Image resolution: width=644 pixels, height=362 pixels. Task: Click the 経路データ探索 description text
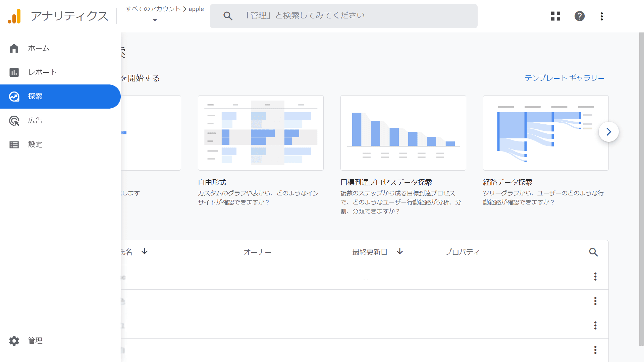pyautogui.click(x=543, y=198)
